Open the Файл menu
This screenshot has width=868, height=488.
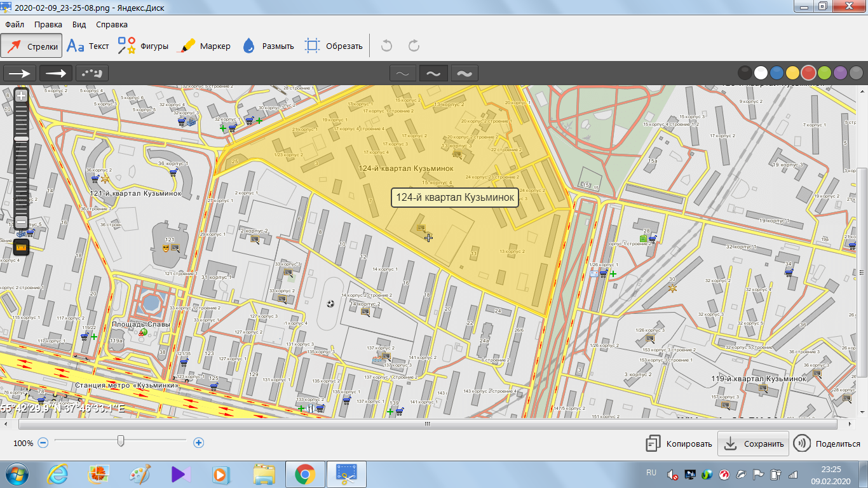pyautogui.click(x=15, y=25)
